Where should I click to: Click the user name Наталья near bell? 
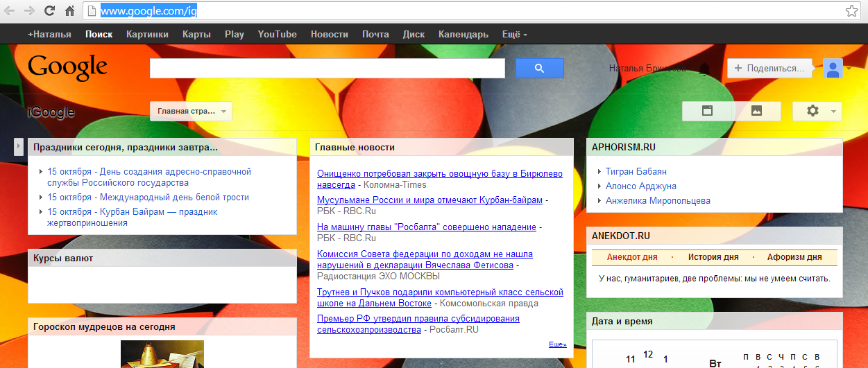pos(647,68)
